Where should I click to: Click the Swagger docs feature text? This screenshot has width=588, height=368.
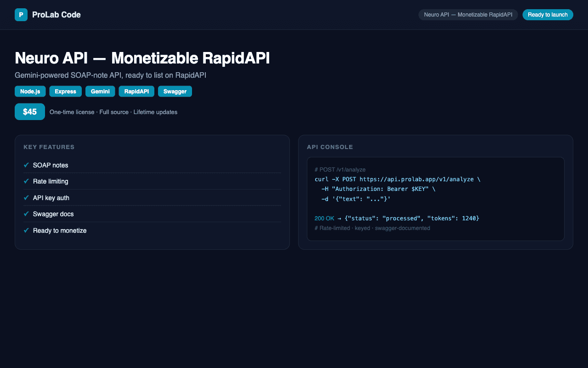(53, 214)
